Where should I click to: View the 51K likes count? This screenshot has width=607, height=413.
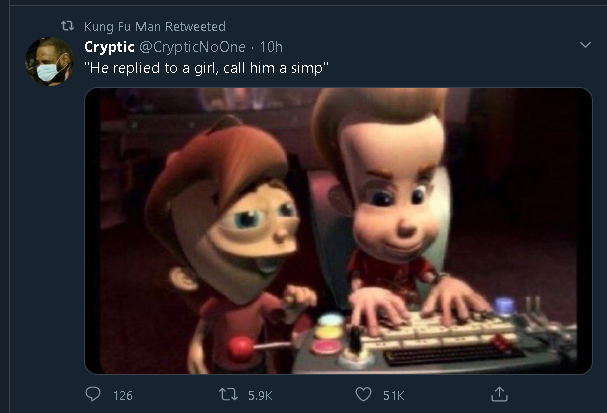point(394,396)
